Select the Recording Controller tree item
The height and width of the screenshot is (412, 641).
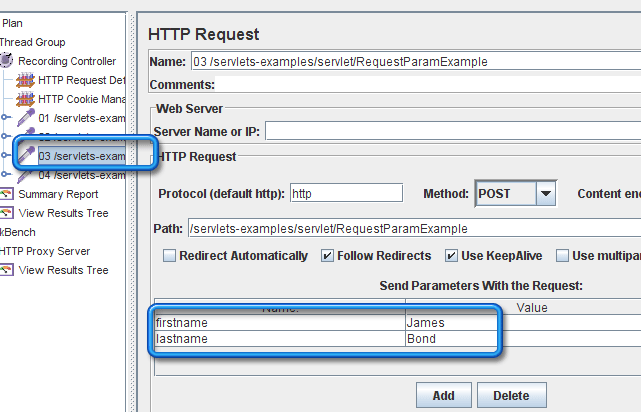point(67,61)
